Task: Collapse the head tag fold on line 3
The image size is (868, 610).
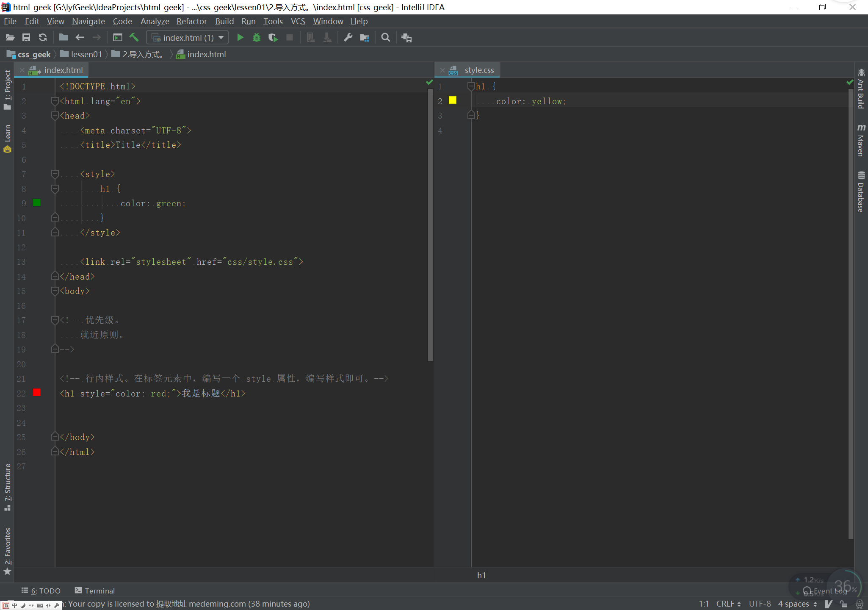Action: click(55, 115)
